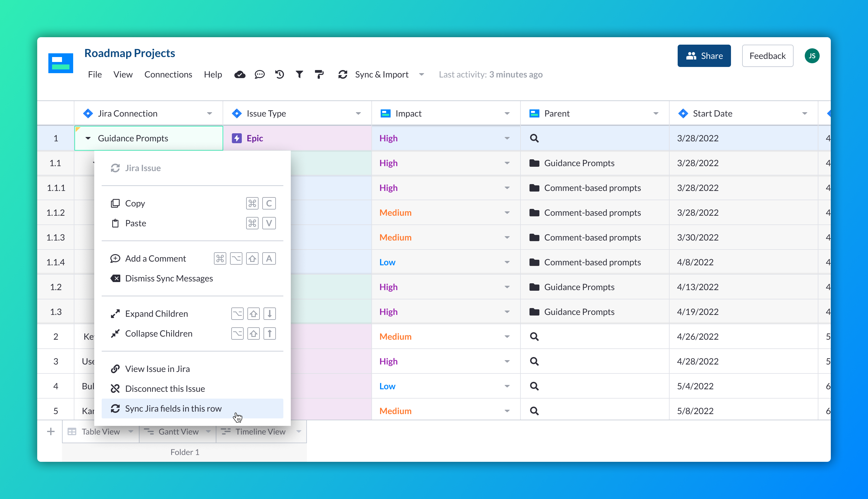Click the folder icon beside Comment-based prompts parent
Viewport: 868px width, 499px height.
pyautogui.click(x=534, y=188)
